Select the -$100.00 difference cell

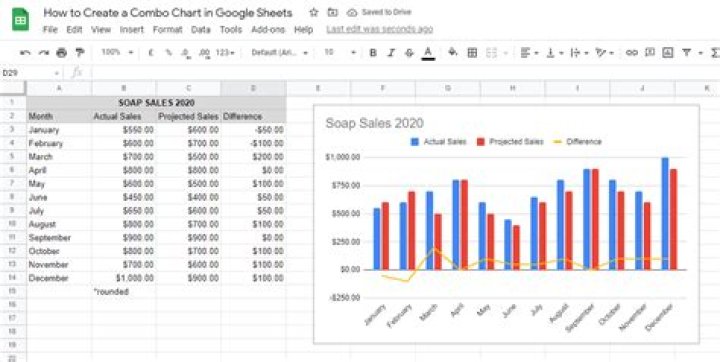[x=253, y=143]
